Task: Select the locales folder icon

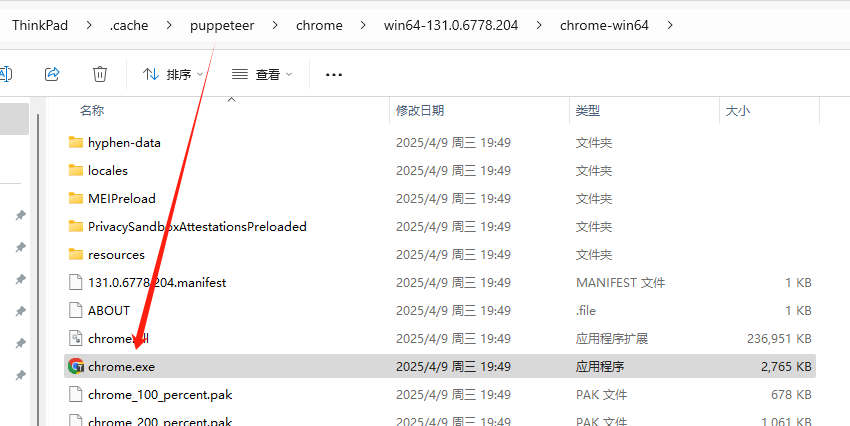Action: (76, 170)
